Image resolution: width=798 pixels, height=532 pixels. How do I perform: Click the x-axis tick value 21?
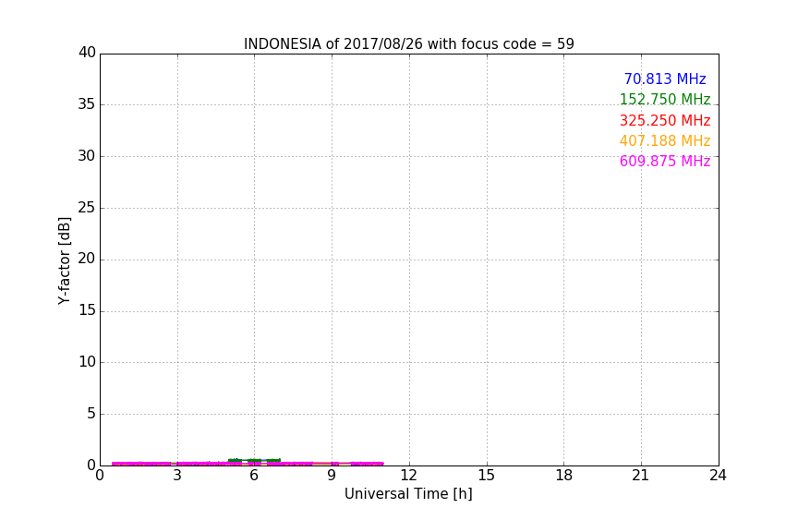(641, 476)
